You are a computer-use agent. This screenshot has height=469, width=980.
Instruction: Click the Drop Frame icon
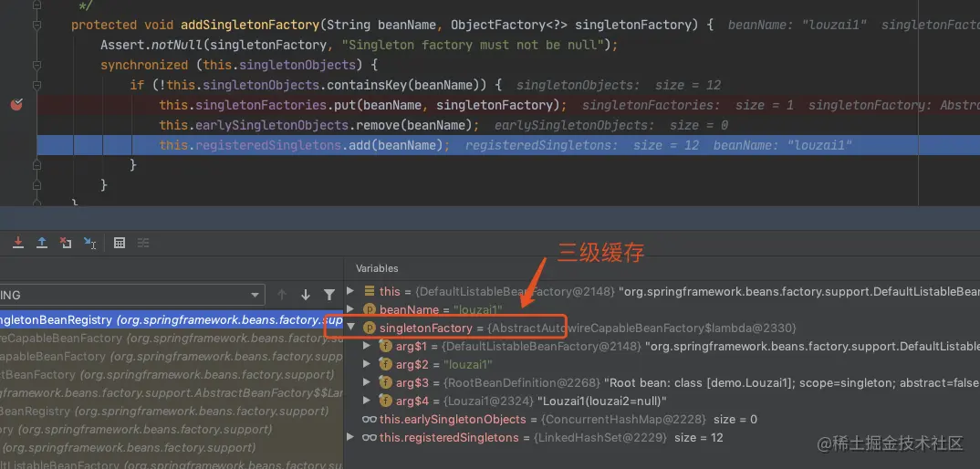(x=66, y=243)
